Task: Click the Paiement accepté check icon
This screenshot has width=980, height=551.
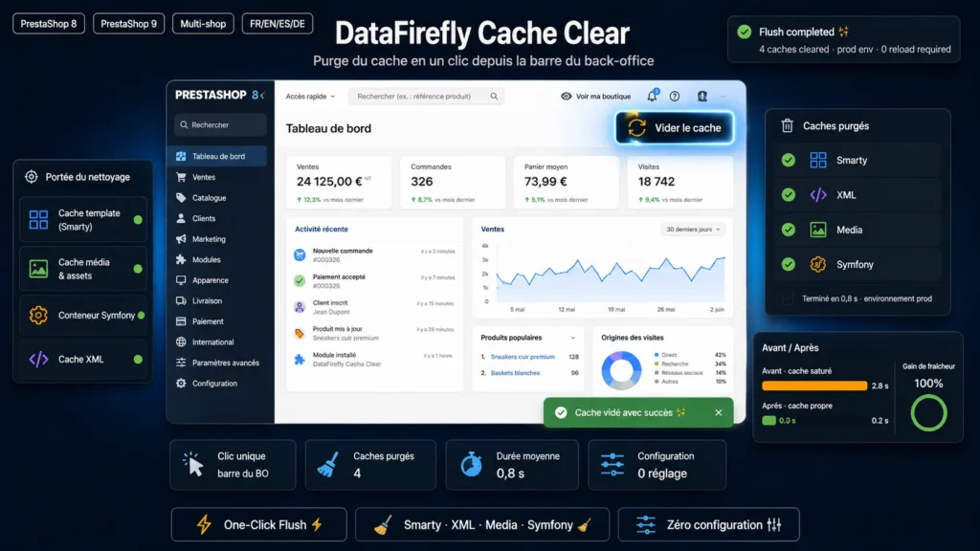Action: point(300,280)
